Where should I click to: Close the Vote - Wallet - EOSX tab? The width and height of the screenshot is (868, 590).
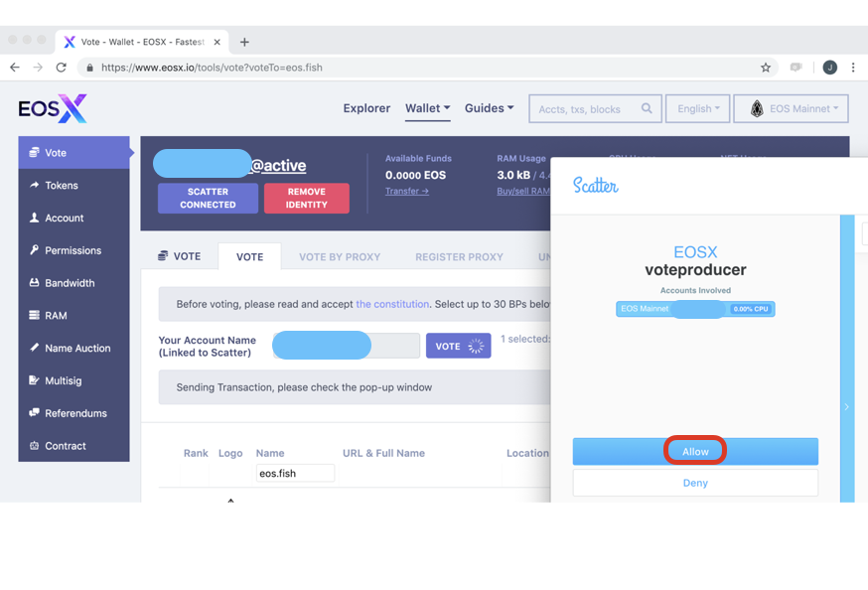[x=217, y=42]
